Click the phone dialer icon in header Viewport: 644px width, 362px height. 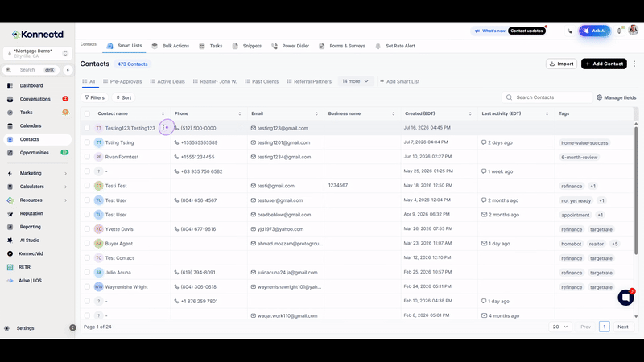coord(570,31)
